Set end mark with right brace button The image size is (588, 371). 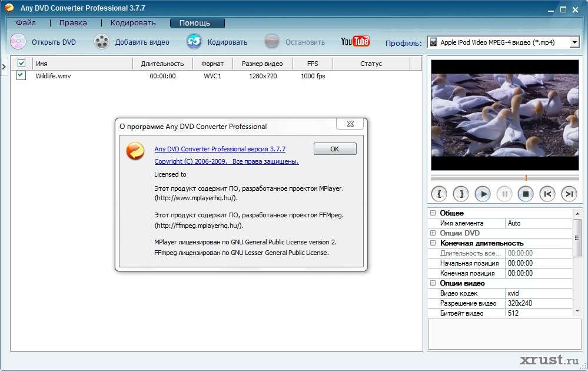coord(461,193)
